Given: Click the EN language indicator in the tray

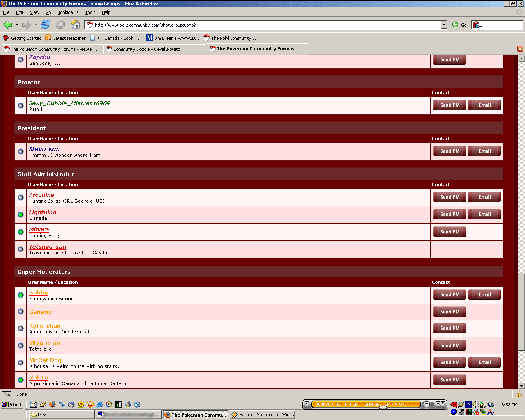Looking at the screenshot, I should (x=468, y=404).
